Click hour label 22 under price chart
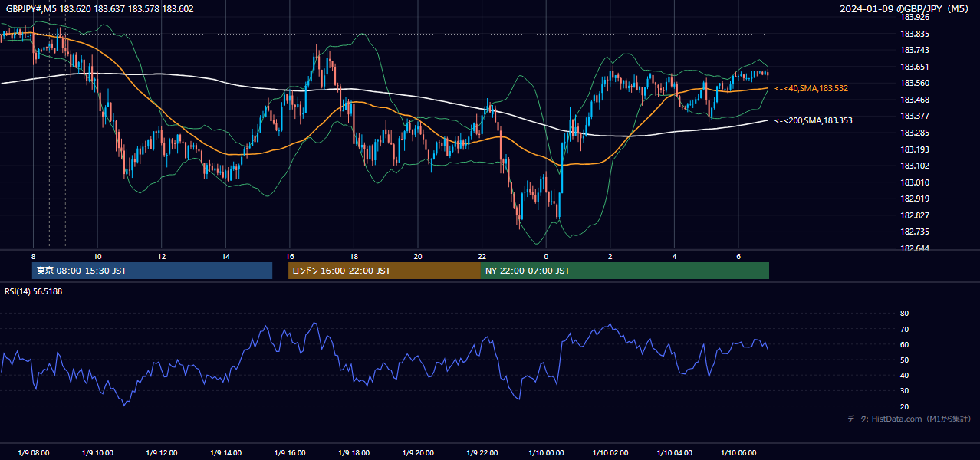This screenshot has height=460, width=980. pos(482,256)
